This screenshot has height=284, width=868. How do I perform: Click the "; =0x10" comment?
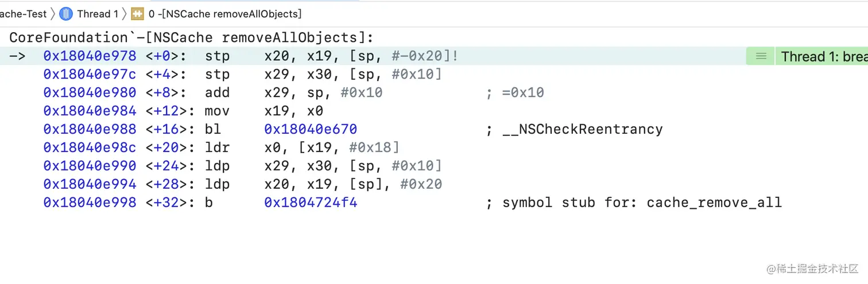(x=515, y=93)
